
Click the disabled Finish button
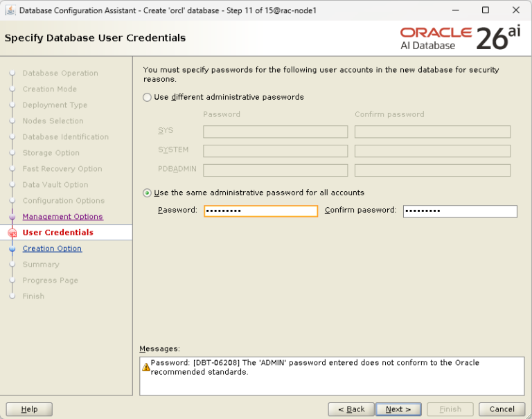[450, 409]
